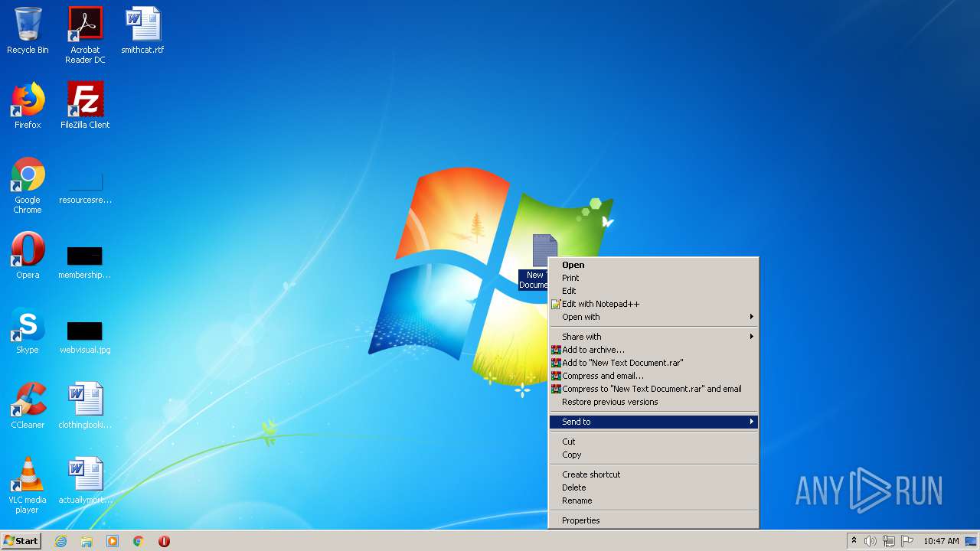Select the Skype desktop shortcut
The image size is (980, 551).
tap(28, 331)
